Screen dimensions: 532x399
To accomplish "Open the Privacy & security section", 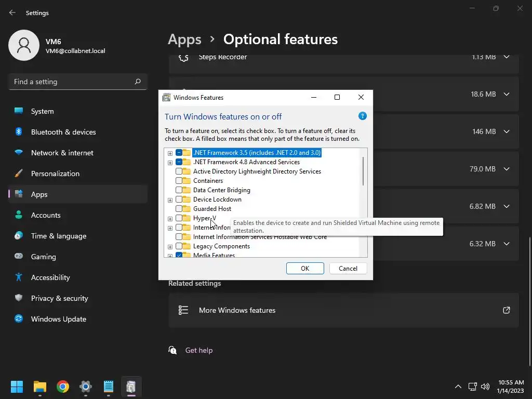I will 59,298.
